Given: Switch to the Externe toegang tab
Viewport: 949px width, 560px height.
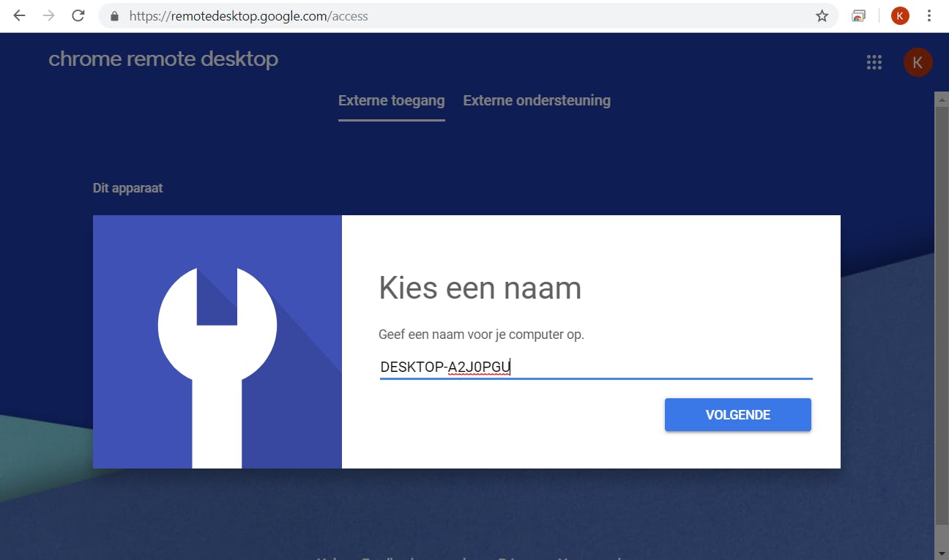Looking at the screenshot, I should pyautogui.click(x=392, y=101).
